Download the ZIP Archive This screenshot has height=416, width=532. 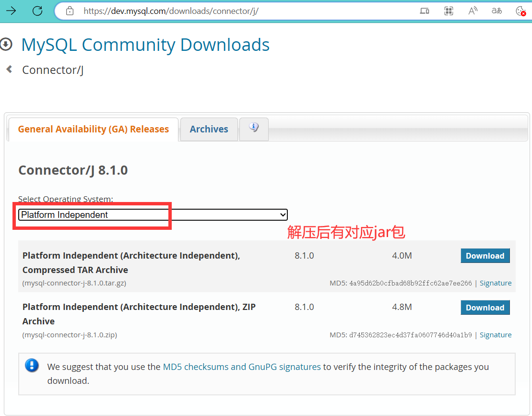[x=485, y=308]
